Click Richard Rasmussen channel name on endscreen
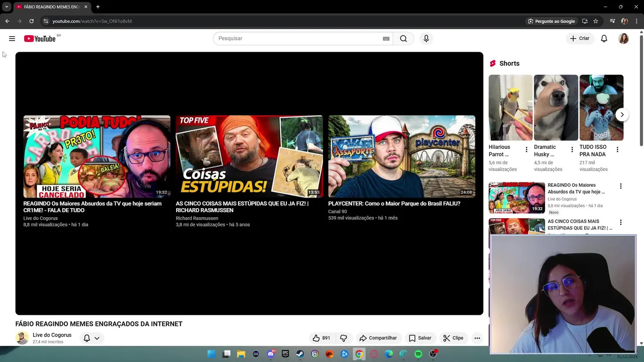 click(x=197, y=218)
